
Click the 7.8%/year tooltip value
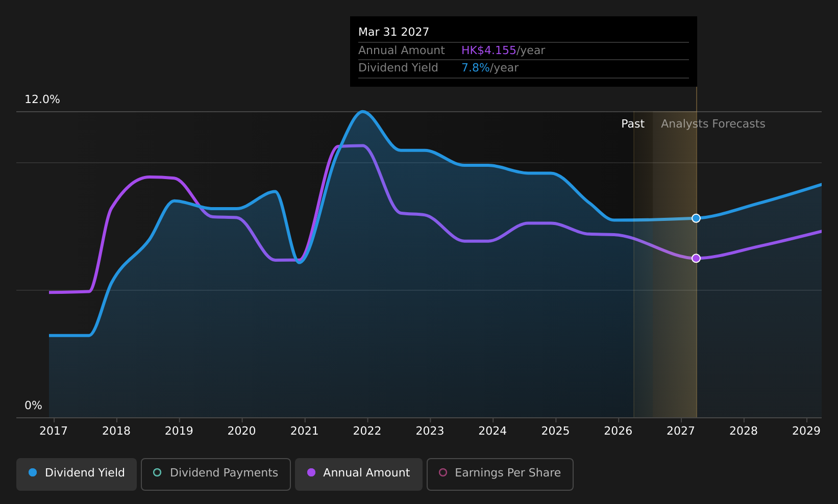coord(490,68)
